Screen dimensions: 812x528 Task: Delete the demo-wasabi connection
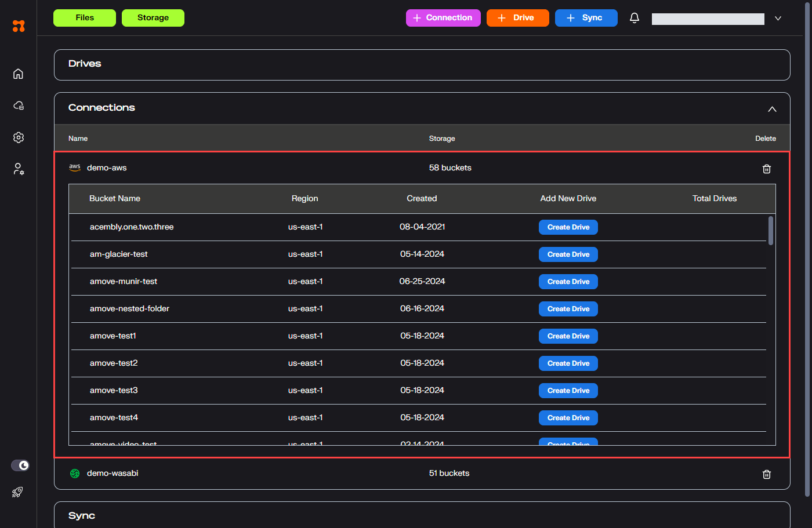point(766,474)
